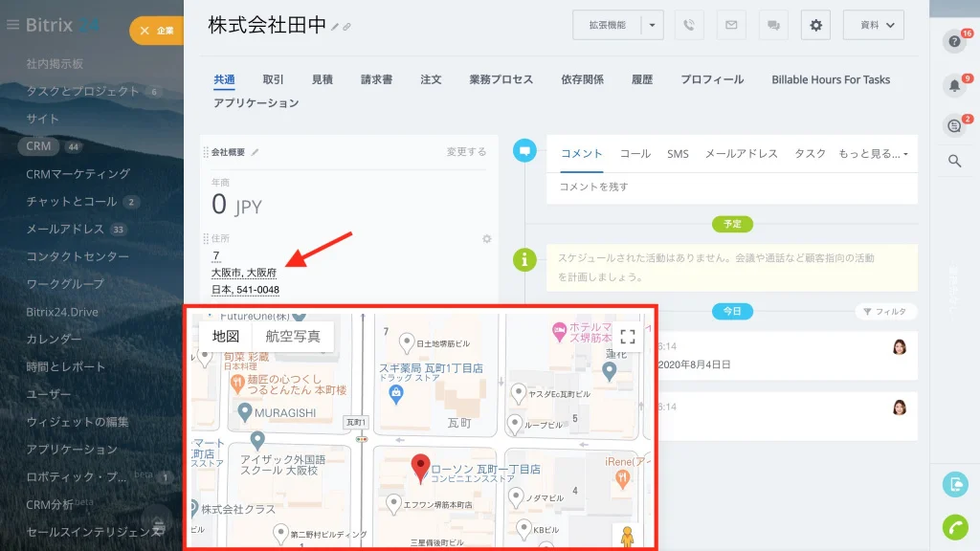Open search magnifier in right sidebar
The width and height of the screenshot is (980, 551).
(954, 161)
